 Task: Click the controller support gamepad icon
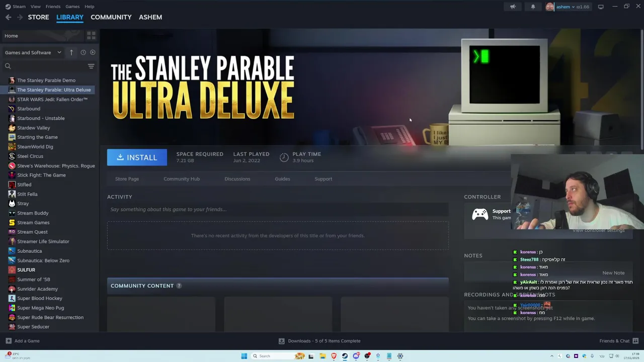tap(480, 215)
